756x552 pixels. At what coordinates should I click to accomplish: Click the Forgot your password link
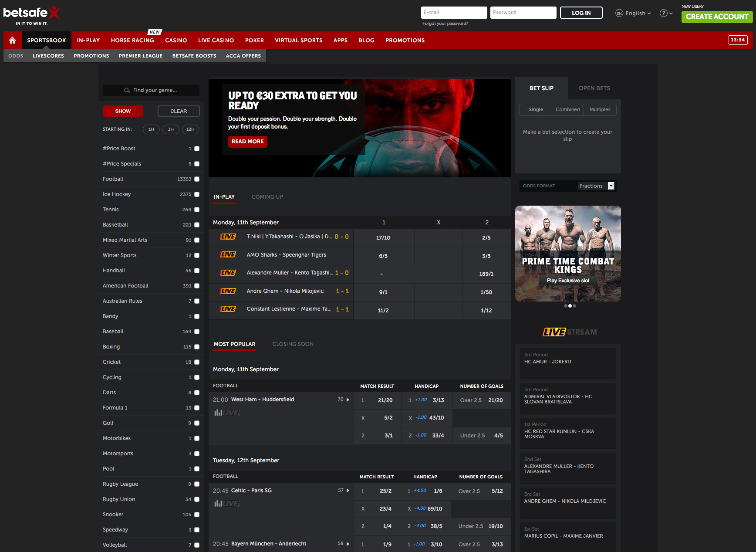click(445, 24)
